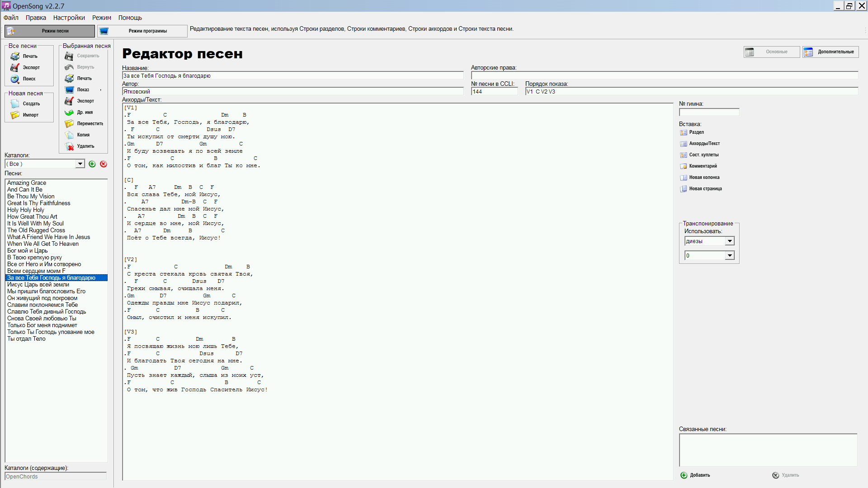Delete the selected song (Удалить)
The image size is (868, 488).
click(x=80, y=146)
